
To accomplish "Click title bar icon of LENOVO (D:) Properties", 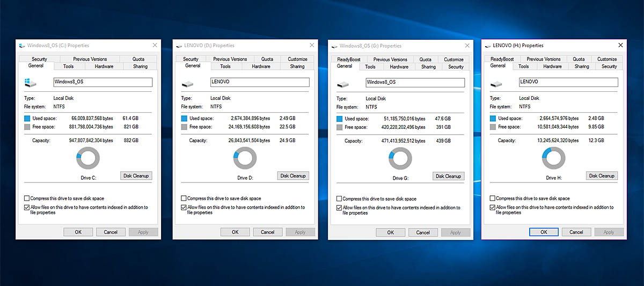I will pos(178,46).
